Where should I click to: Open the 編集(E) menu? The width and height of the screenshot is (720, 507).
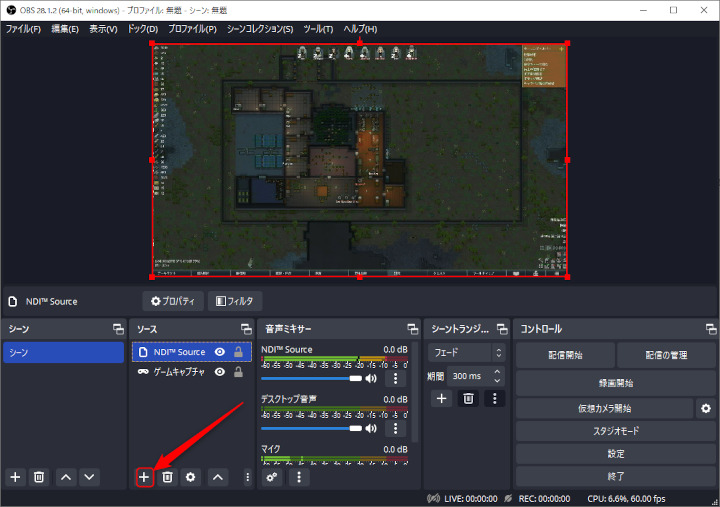point(65,29)
